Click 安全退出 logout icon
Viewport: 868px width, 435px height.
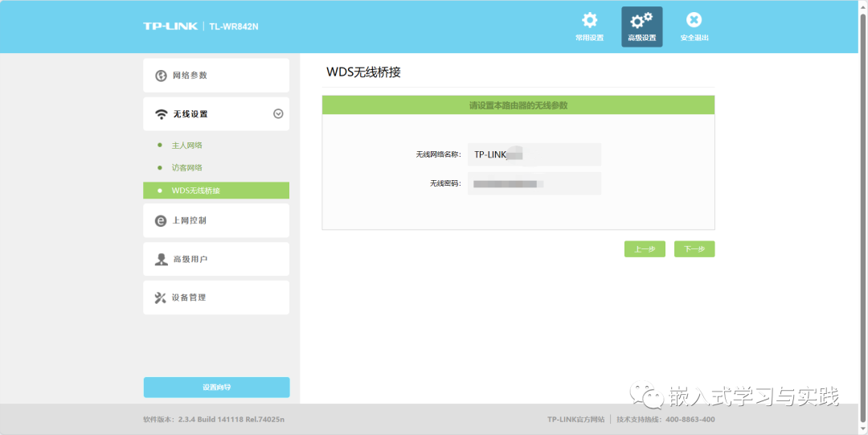pyautogui.click(x=694, y=20)
